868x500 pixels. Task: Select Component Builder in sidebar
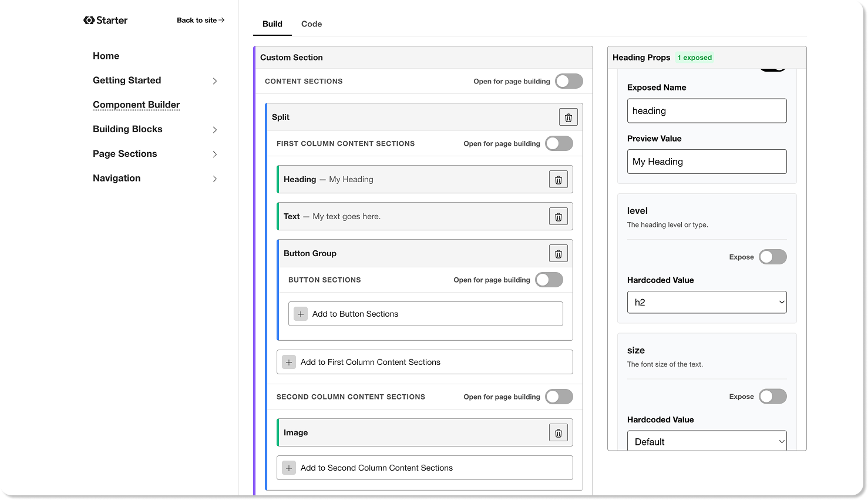136,105
